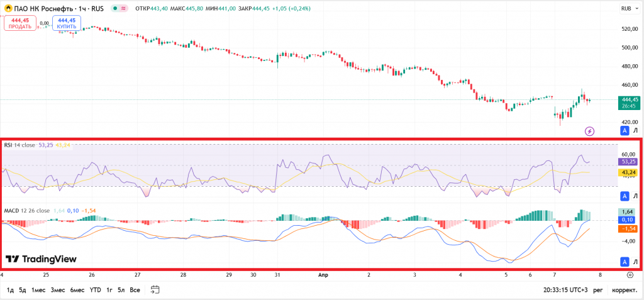Select the 5д time range
The height and width of the screenshot is (300, 644).
23,290
